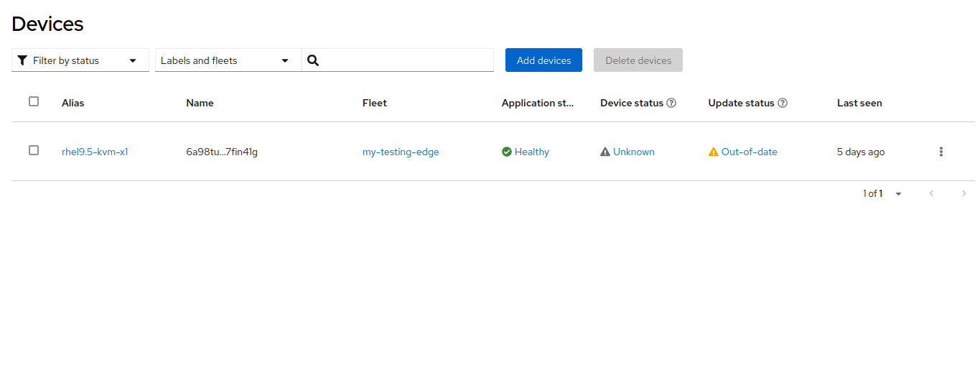Click the Unknown status warning icon

[x=605, y=152]
